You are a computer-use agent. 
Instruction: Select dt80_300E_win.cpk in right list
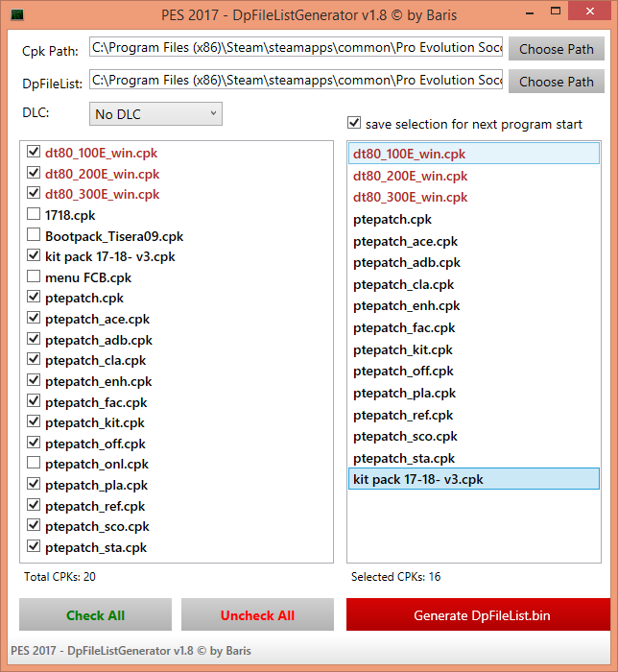tap(474, 197)
